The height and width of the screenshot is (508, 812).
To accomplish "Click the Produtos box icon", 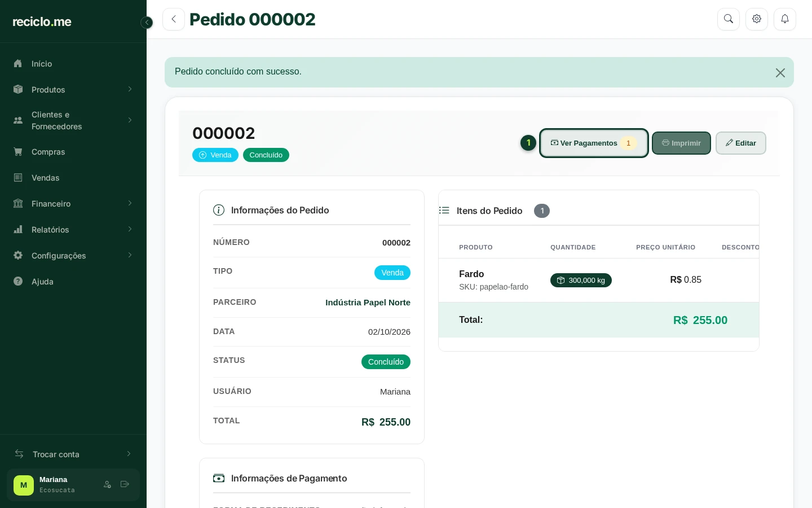I will point(18,90).
